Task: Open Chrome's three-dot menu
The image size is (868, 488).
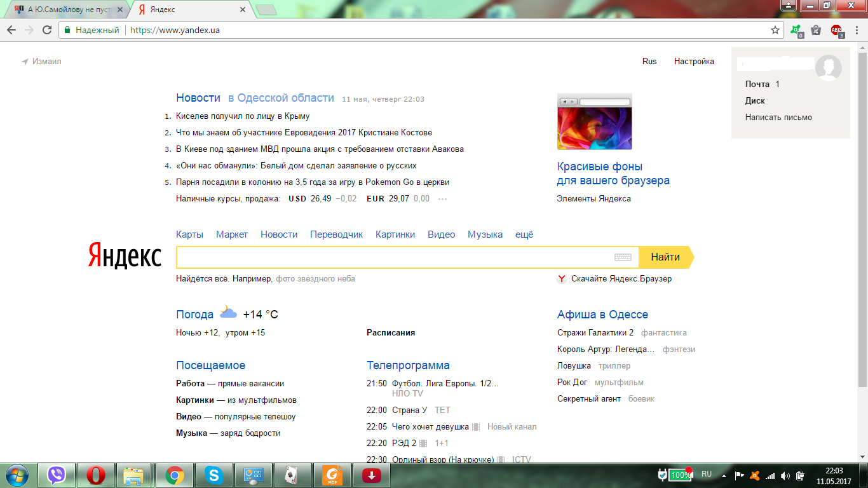Action: [x=856, y=30]
